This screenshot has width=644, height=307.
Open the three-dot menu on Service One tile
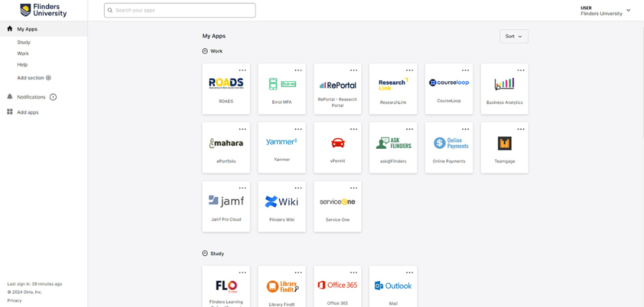pos(354,188)
